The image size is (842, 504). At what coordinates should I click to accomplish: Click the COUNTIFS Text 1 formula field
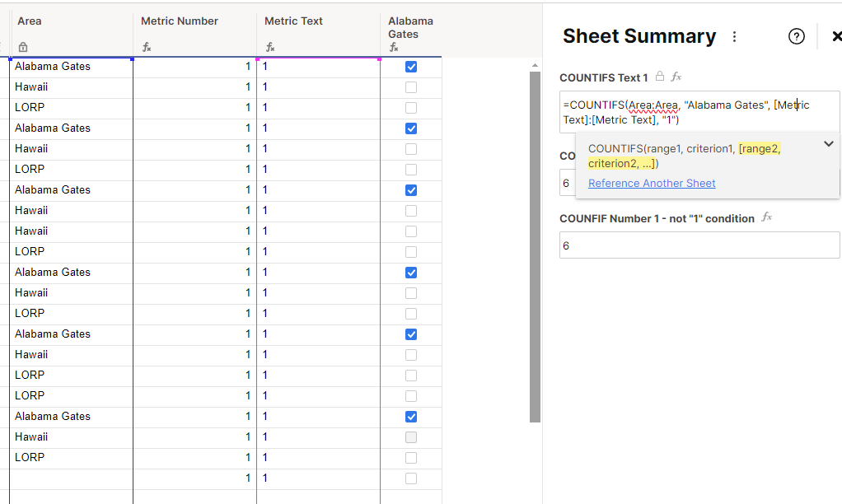[699, 112]
